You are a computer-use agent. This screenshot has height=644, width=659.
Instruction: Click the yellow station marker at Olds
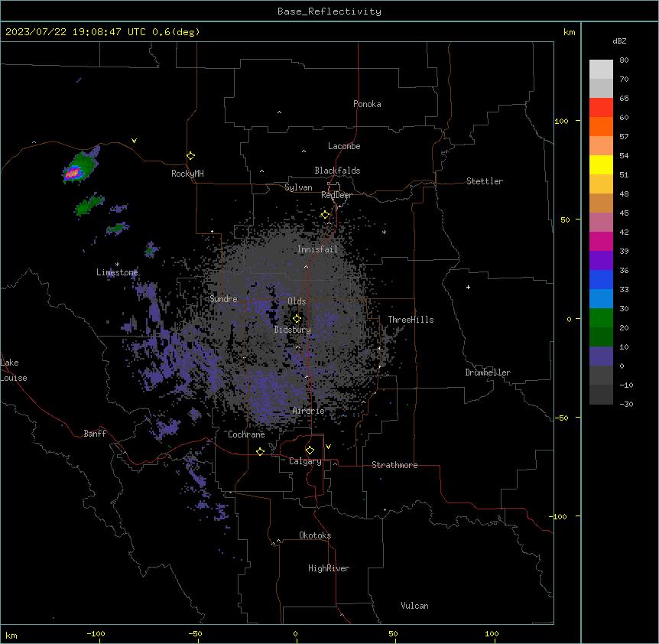tap(297, 319)
